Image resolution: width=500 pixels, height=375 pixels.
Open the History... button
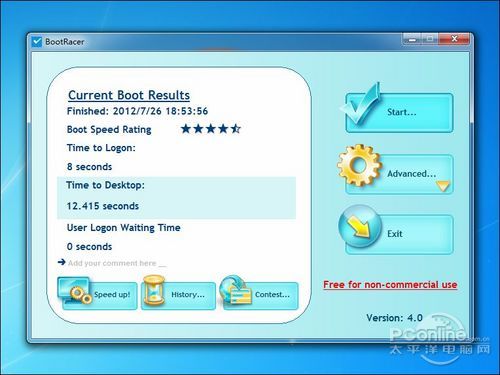(x=179, y=295)
